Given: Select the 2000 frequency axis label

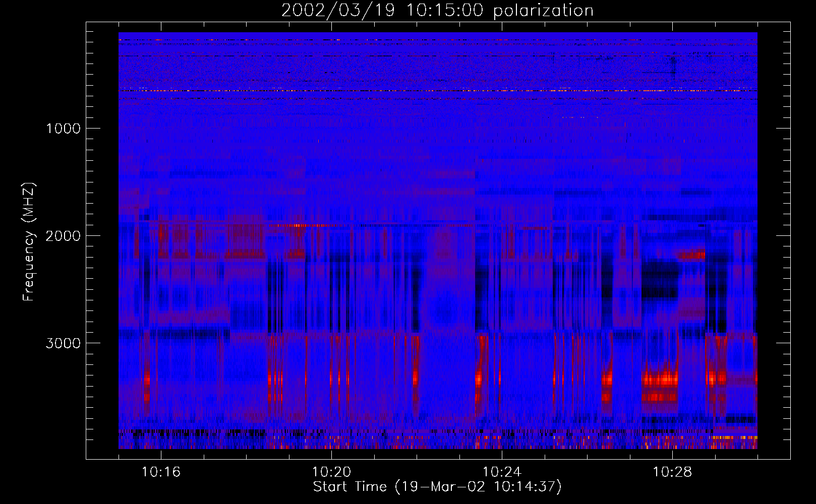Looking at the screenshot, I should tap(63, 236).
